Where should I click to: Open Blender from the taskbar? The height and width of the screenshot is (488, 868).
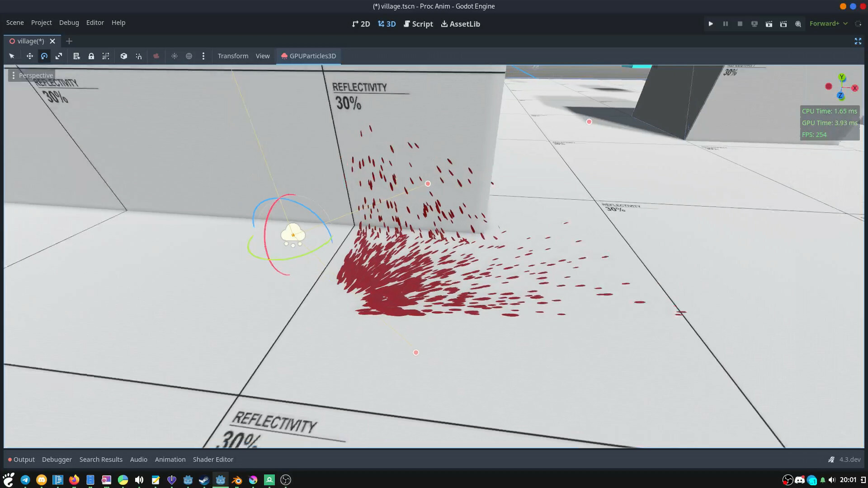coord(237,480)
